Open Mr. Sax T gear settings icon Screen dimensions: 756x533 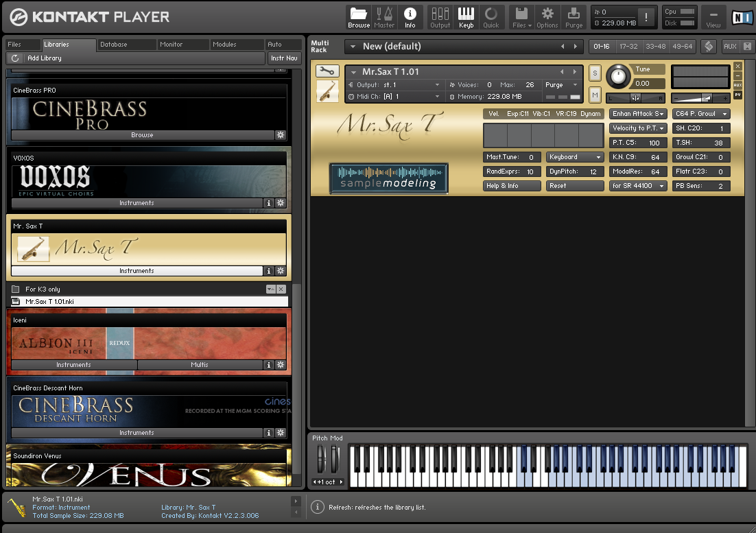[x=281, y=271]
